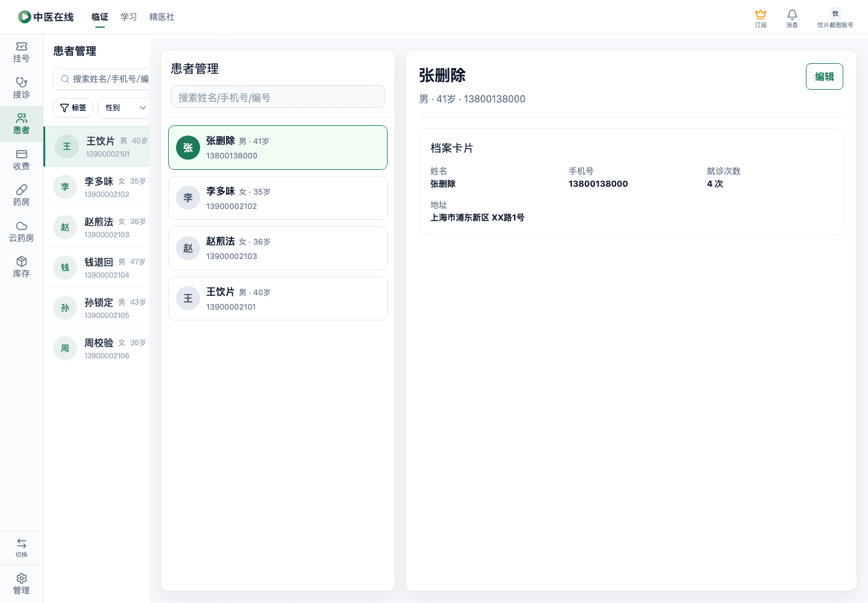Click the 中医在线 logo icon

[25, 17]
